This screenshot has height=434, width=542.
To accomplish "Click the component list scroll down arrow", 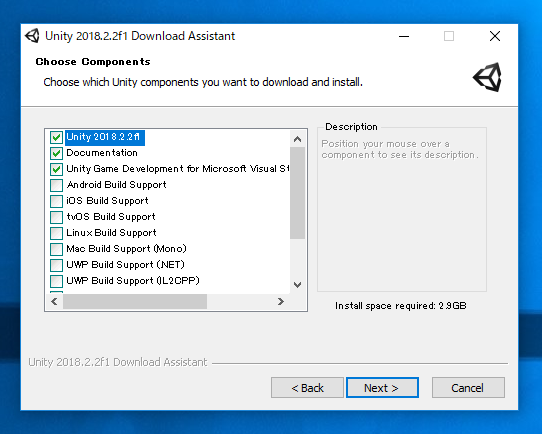I will point(297,285).
